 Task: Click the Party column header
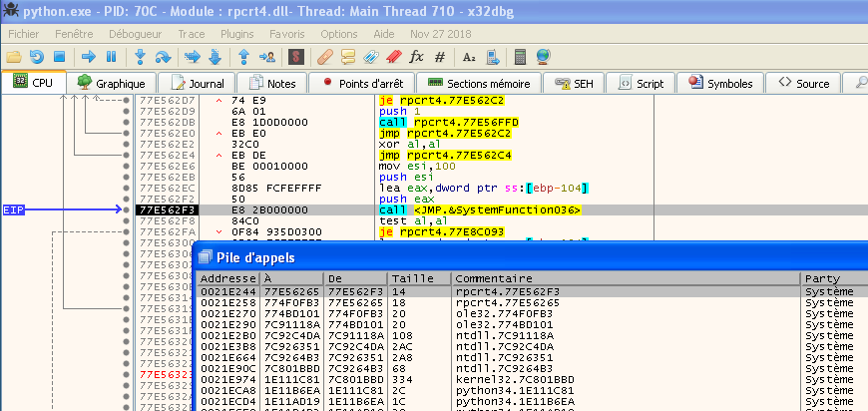(x=835, y=278)
